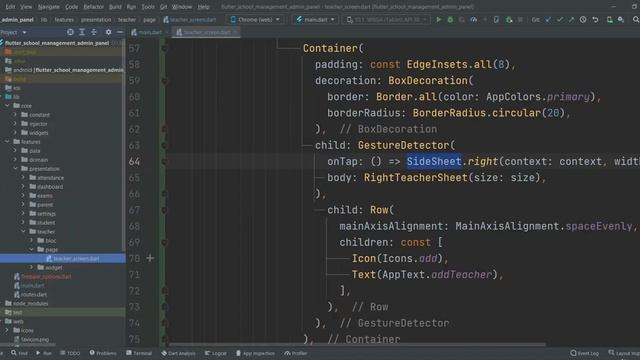Open the Profiler tool window
Screen dimensions: 640x360
(296, 353)
